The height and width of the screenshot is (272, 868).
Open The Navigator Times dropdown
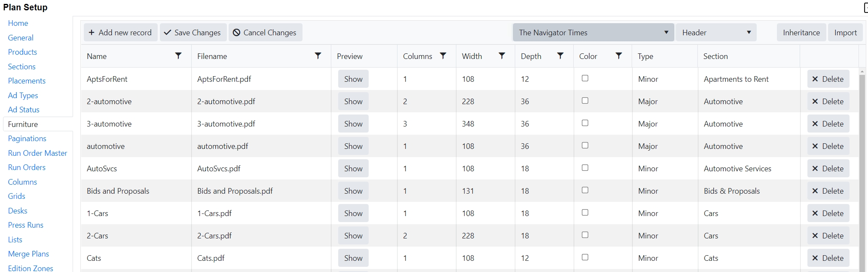click(x=593, y=33)
